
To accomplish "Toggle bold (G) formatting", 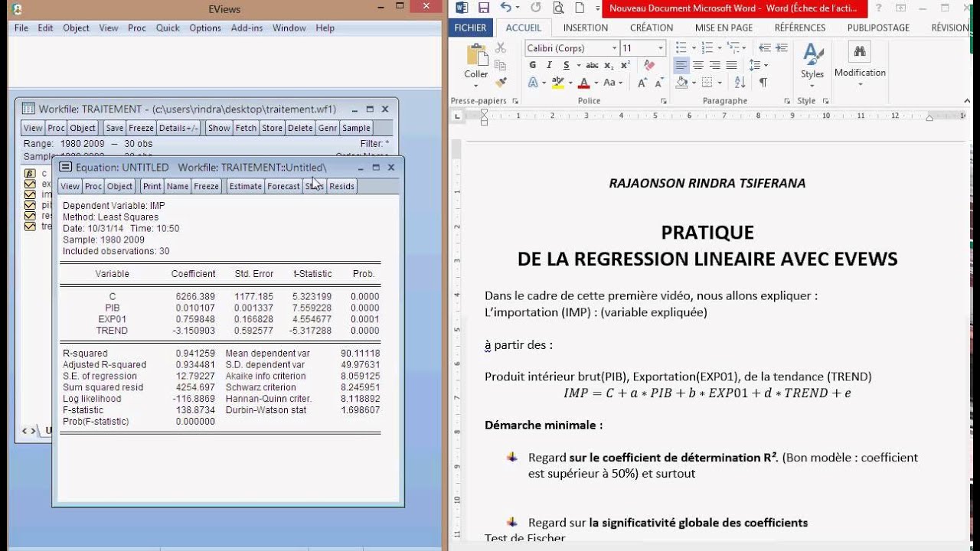I will 533,65.
